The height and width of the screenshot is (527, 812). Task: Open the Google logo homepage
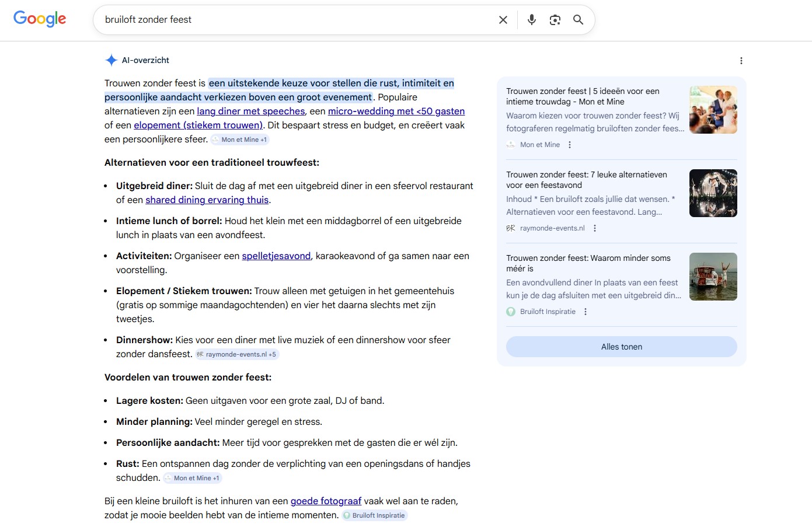[x=40, y=19]
